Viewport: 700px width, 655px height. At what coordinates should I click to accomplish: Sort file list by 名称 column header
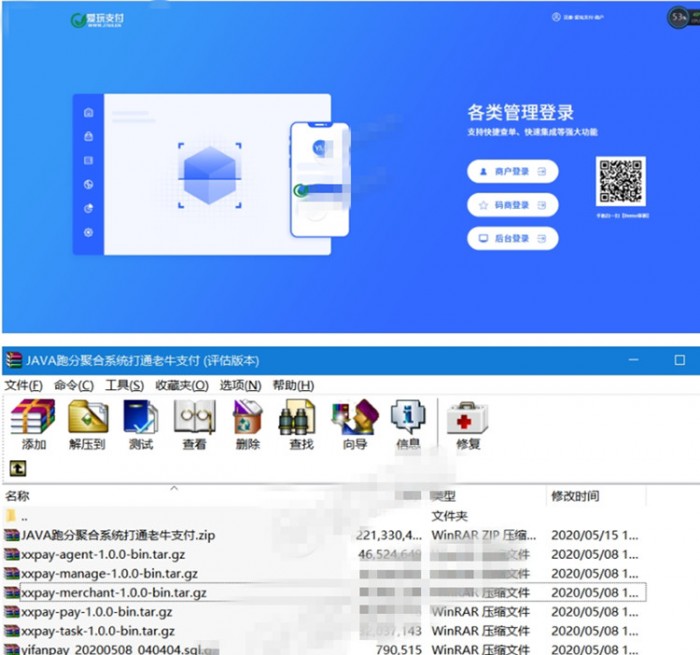coord(18,496)
